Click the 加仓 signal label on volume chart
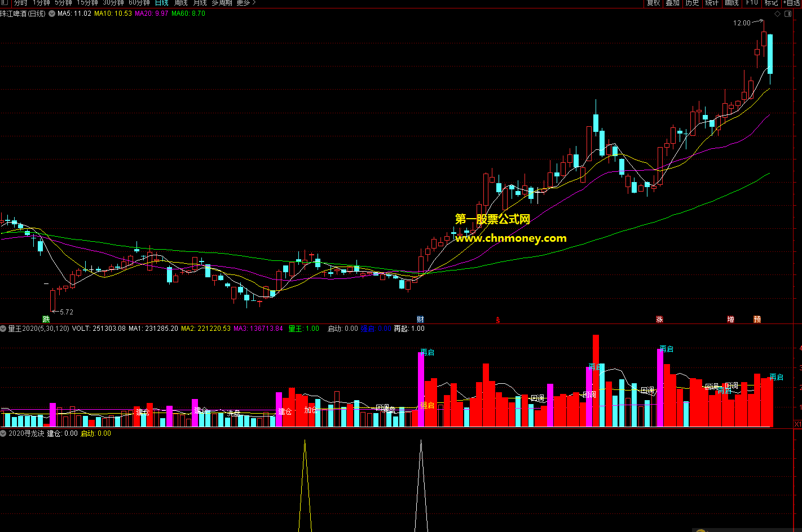Viewport: 802px width, 532px height. (311, 410)
